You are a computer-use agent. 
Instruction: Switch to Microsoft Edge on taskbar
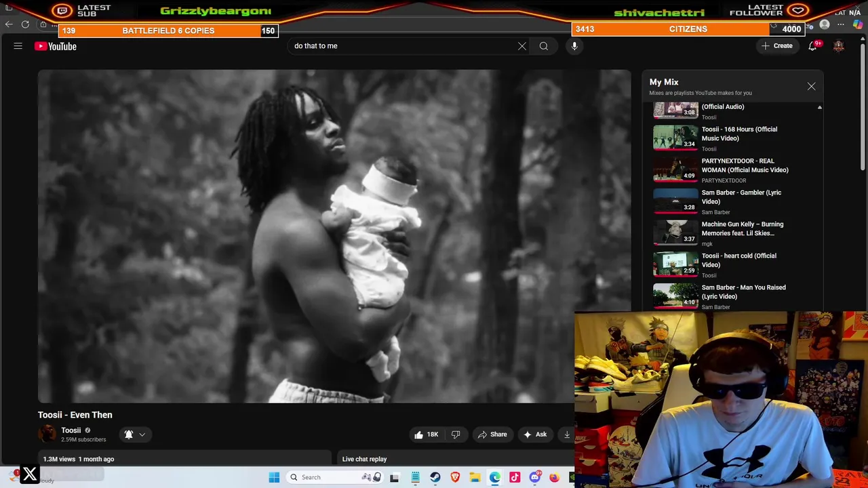coord(495,477)
